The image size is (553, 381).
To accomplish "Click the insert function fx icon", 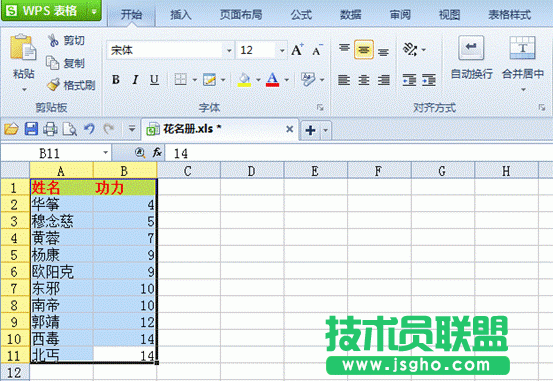I will tap(157, 153).
